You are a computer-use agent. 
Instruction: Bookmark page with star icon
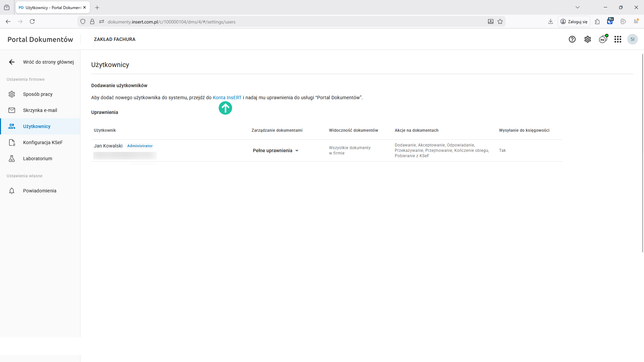pyautogui.click(x=500, y=21)
